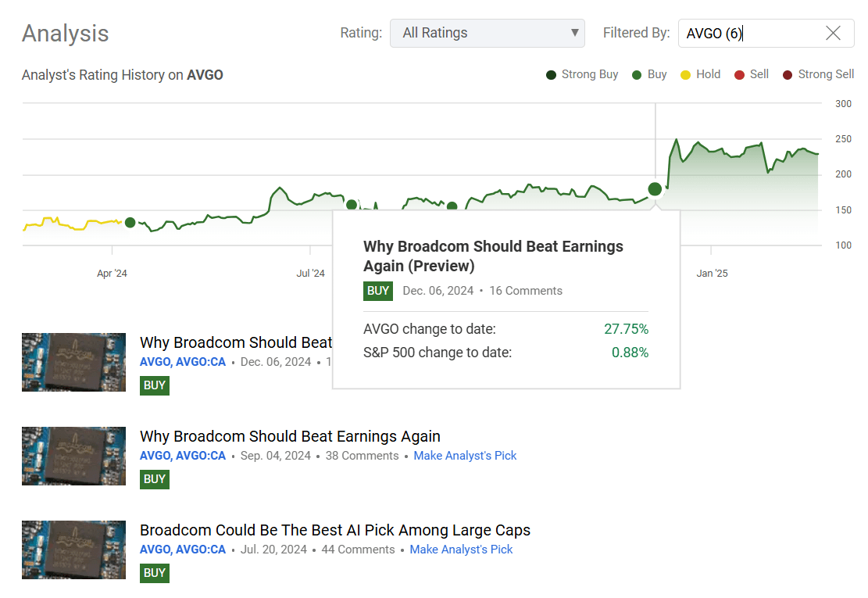Click the BUY badge under the Sep 04 article
This screenshot has height=598, width=868.
coord(154,479)
